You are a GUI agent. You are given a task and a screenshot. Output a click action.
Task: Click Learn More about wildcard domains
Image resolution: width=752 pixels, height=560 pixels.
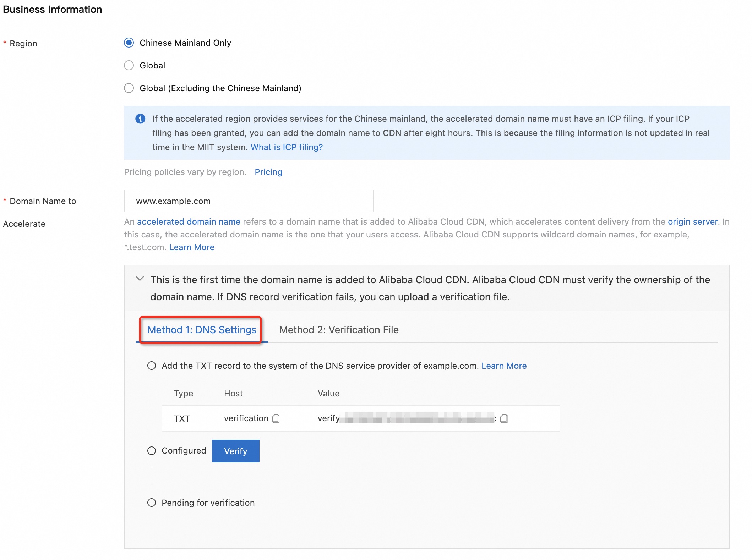(192, 247)
